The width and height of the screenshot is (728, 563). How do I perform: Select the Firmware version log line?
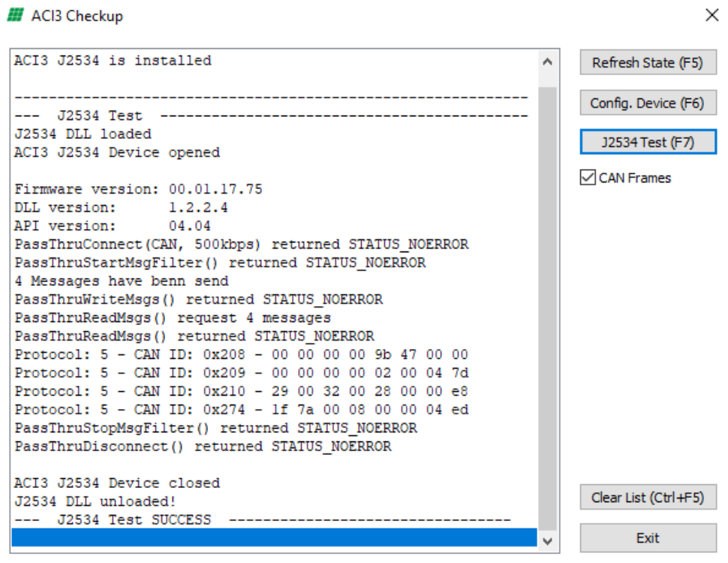pos(150,189)
